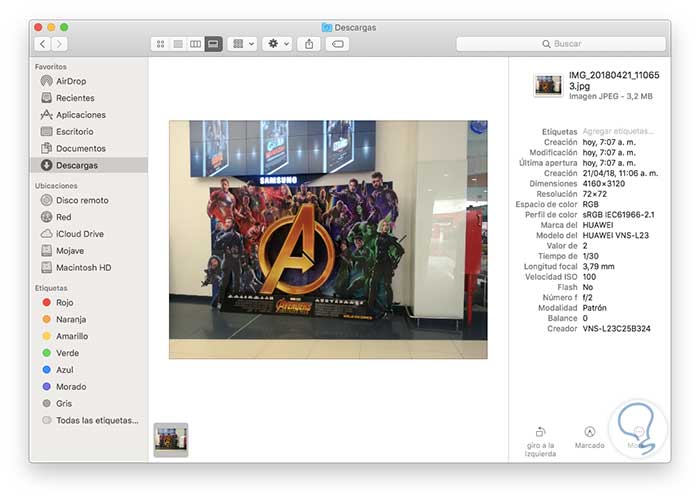Zoom the window with the green button
Viewport: 700px width, 501px height.
point(64,27)
